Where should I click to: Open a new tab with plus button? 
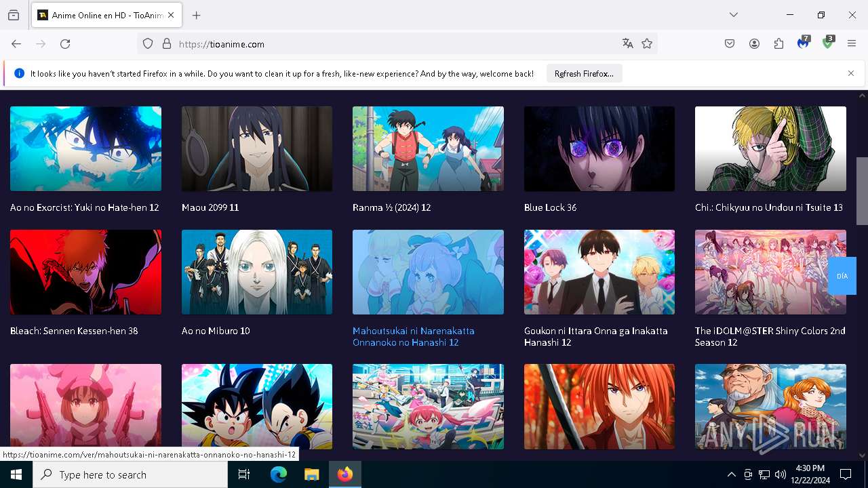pos(197,15)
